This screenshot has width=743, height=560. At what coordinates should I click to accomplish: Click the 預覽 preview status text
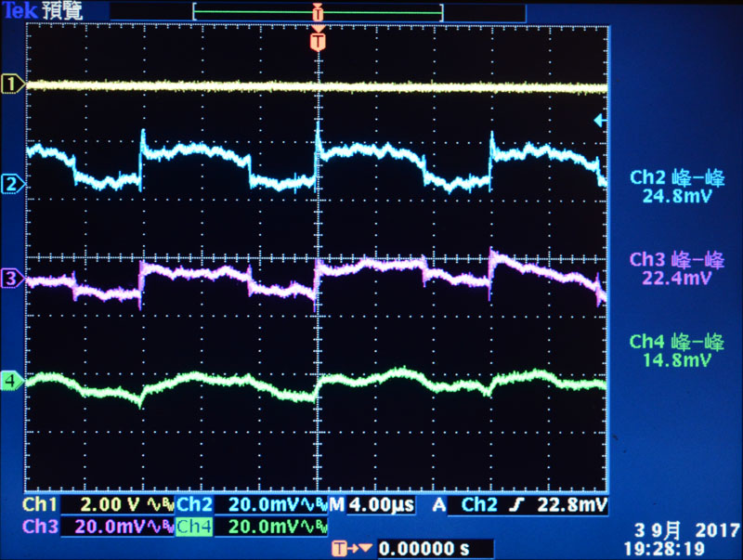[x=62, y=10]
